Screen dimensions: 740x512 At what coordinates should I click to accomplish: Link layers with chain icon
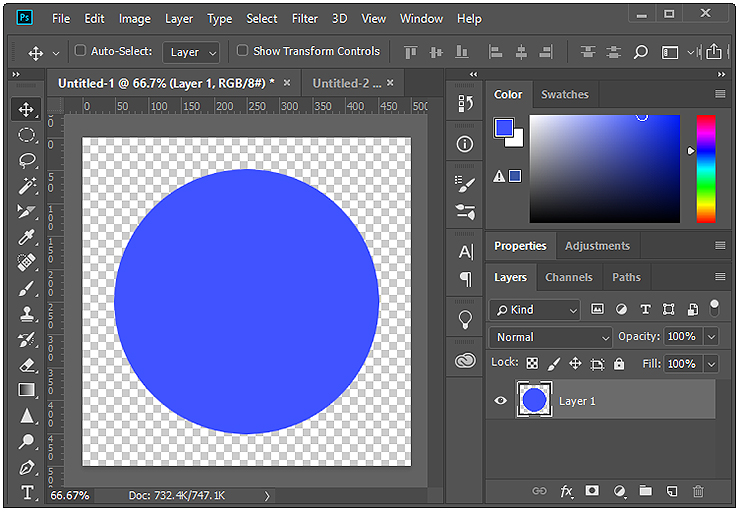tap(539, 491)
